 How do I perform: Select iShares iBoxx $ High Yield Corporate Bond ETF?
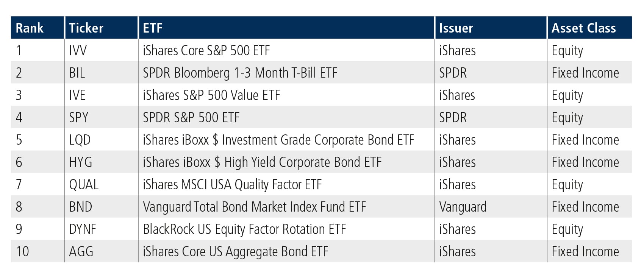[262, 162]
